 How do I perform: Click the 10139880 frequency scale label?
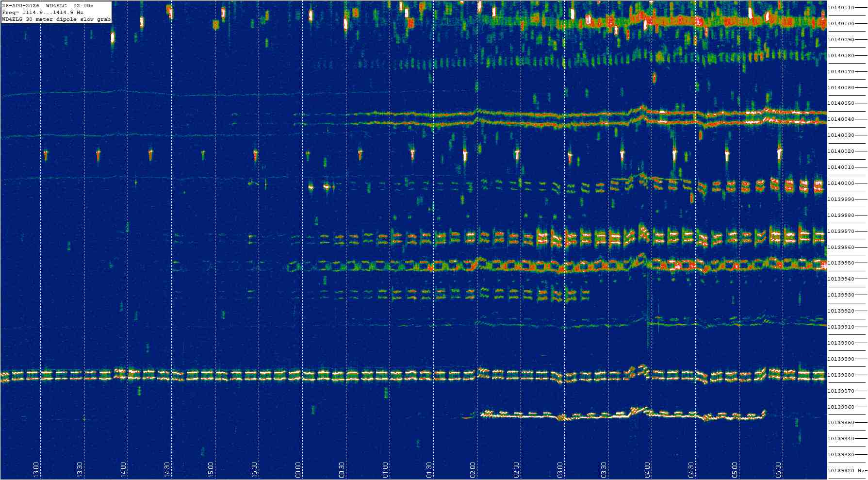(x=841, y=375)
